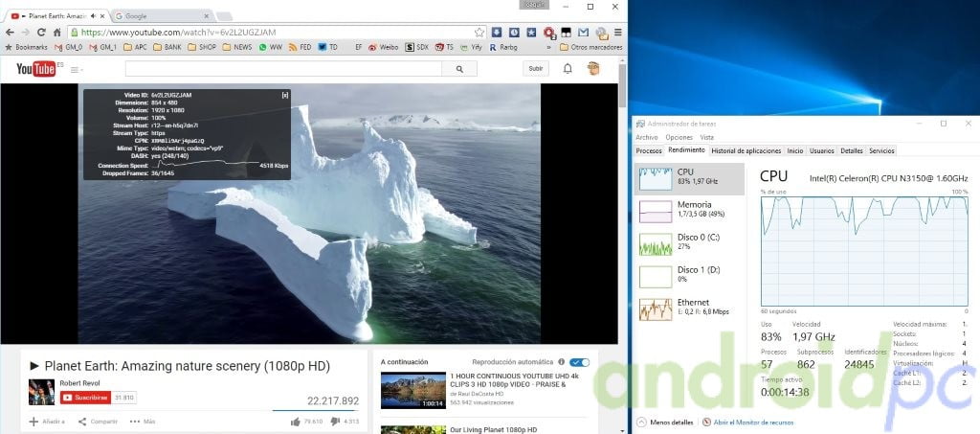Switch to the Usuarios tab
This screenshot has height=434, width=980.
pos(821,150)
